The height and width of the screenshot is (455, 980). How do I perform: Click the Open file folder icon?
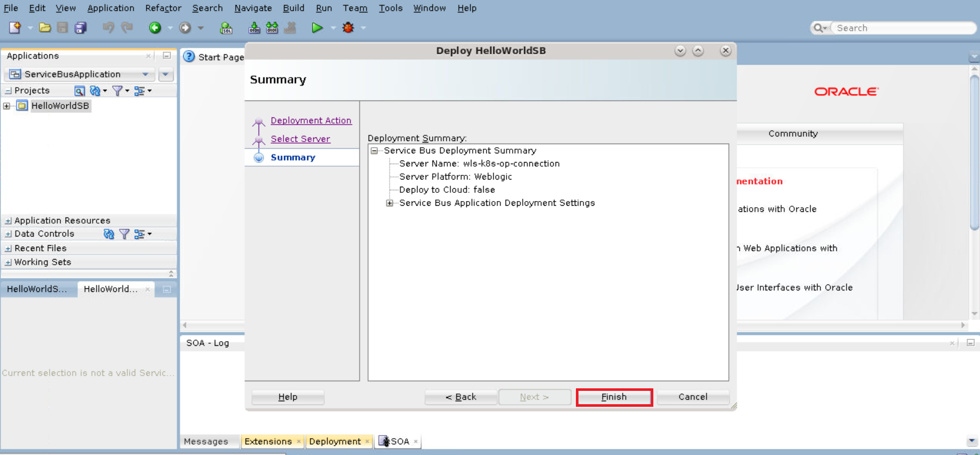45,28
